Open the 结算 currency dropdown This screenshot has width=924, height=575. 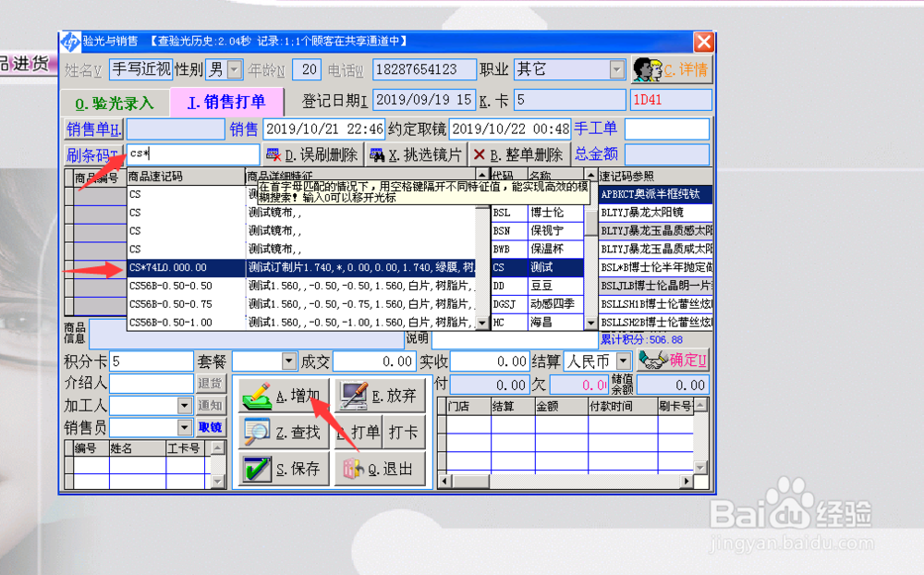(x=624, y=361)
